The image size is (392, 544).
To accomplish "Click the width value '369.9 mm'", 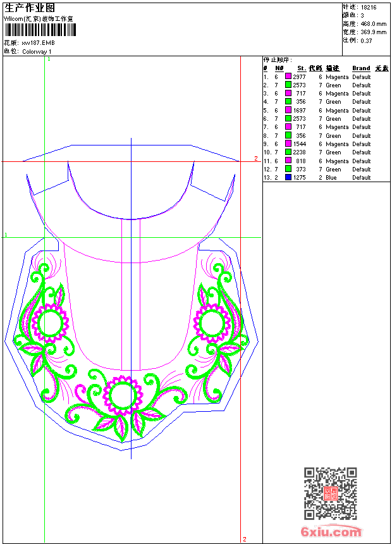I will click(373, 32).
